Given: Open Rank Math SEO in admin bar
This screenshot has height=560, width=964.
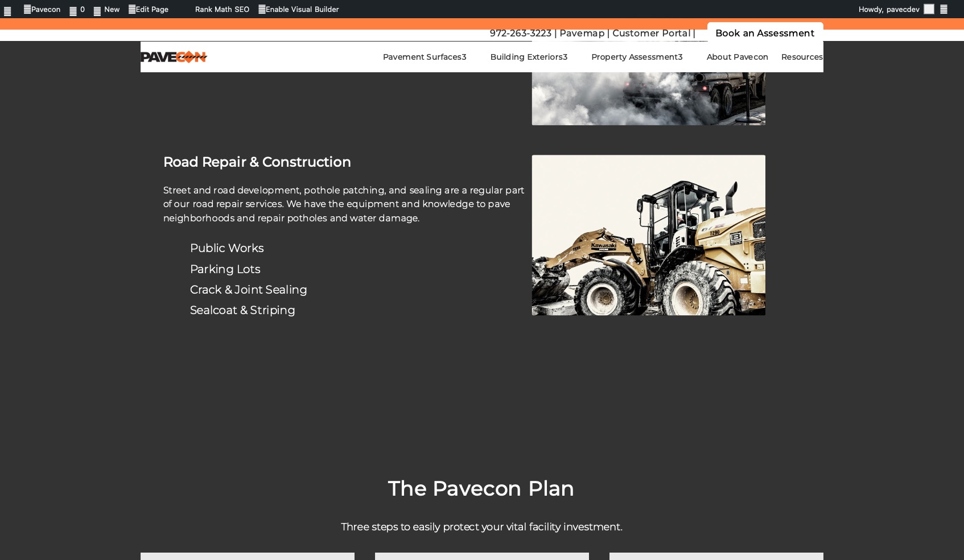Looking at the screenshot, I should [222, 9].
